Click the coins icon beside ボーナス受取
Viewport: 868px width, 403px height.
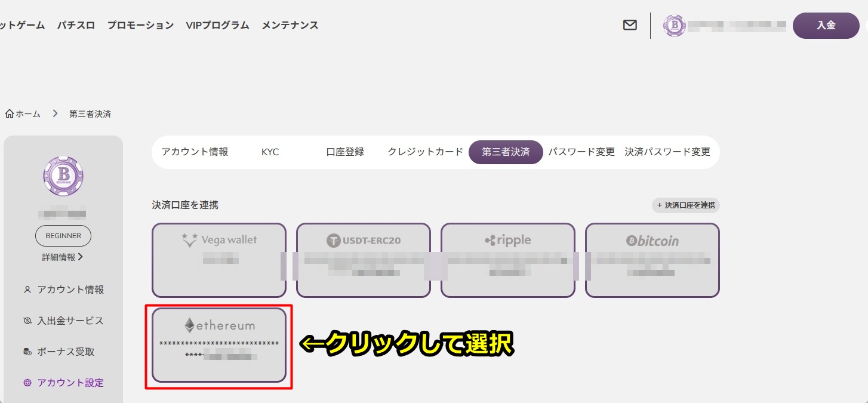(x=27, y=352)
